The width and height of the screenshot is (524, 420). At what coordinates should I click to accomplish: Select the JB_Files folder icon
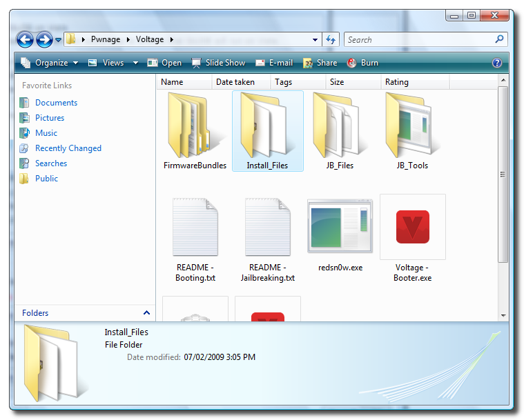coord(340,126)
